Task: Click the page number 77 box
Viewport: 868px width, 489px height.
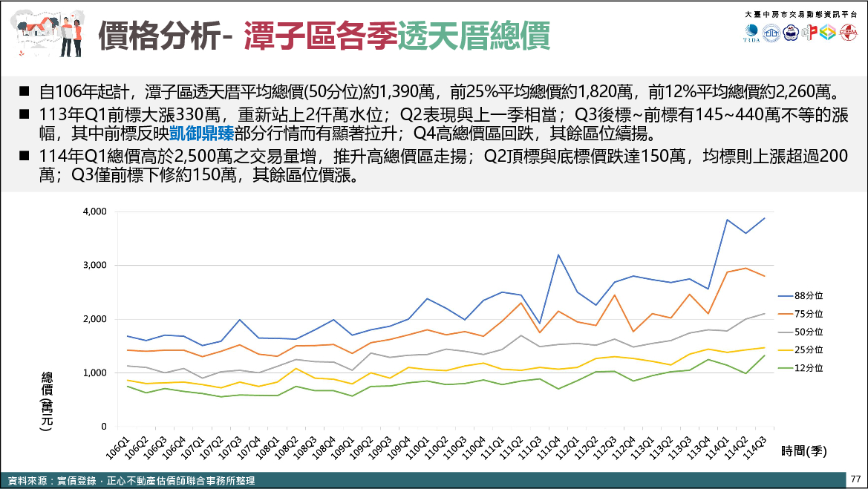Action: pyautogui.click(x=855, y=479)
